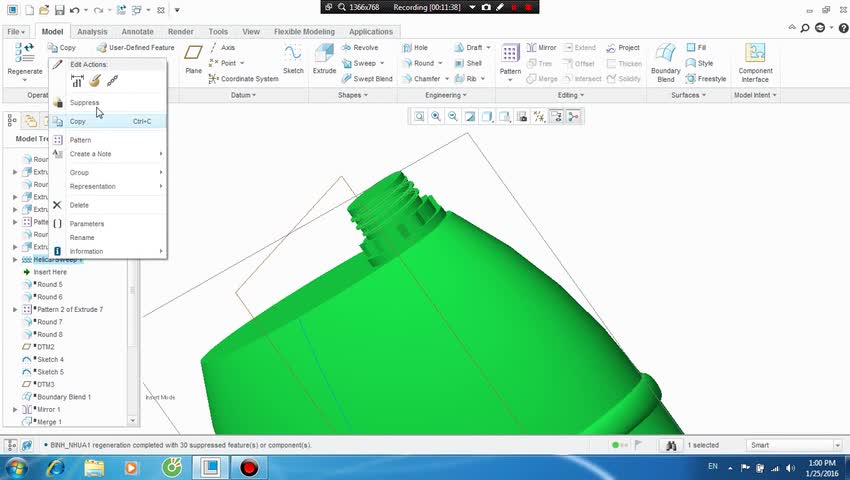
Task: Click Edit Definition icon in Edit Actions
Action: point(95,81)
